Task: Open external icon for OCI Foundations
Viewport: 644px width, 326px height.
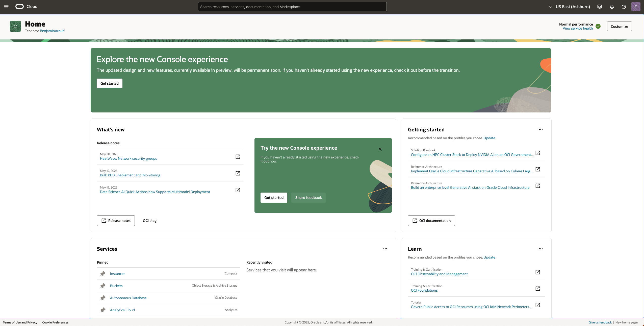Action: click(x=538, y=289)
